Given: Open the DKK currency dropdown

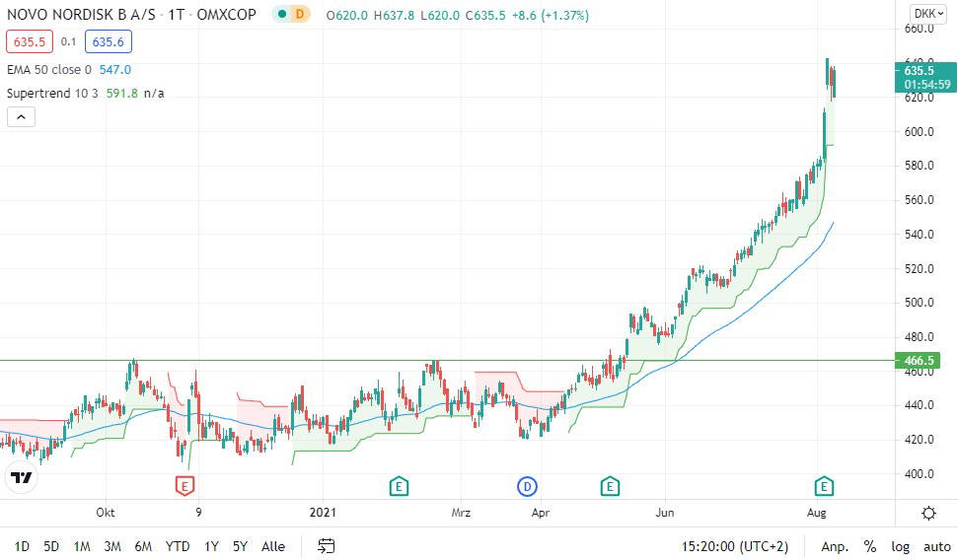Looking at the screenshot, I should coord(928,14).
